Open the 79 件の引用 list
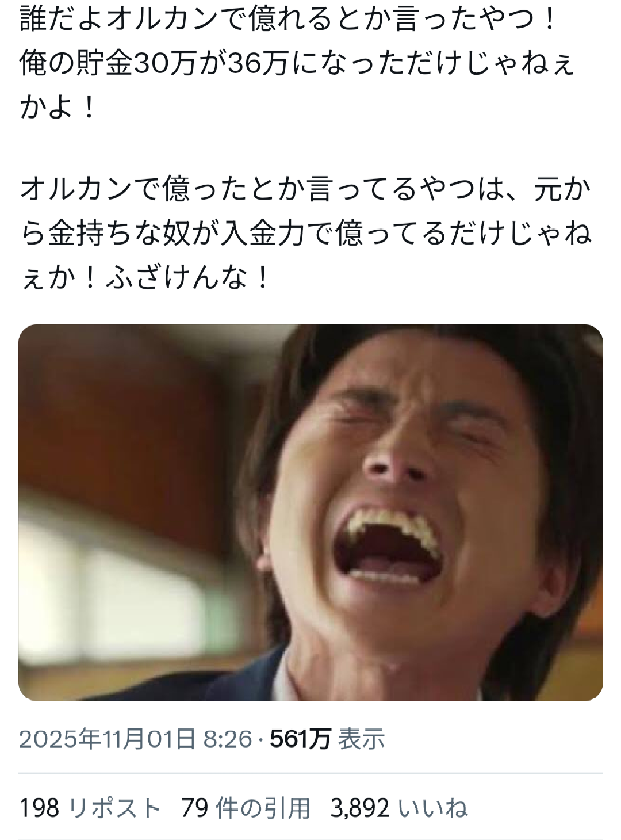Screen dimensions: 621x840 (246, 808)
